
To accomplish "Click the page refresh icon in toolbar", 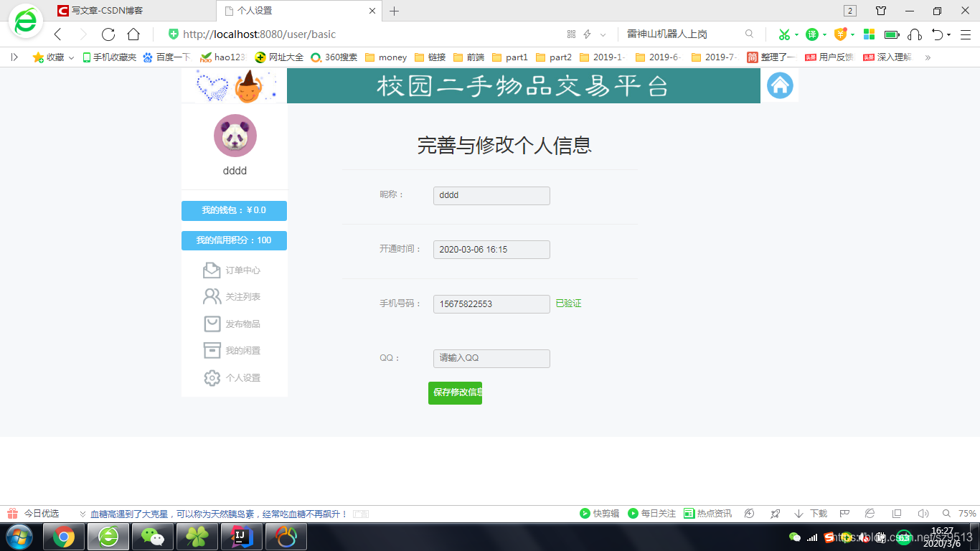I will coord(108,34).
